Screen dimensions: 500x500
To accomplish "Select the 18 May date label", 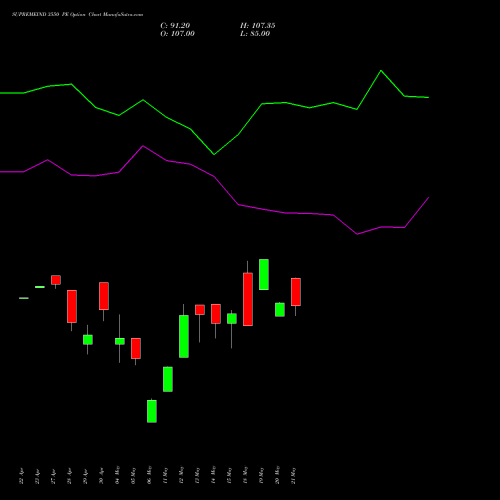I will click(246, 475).
